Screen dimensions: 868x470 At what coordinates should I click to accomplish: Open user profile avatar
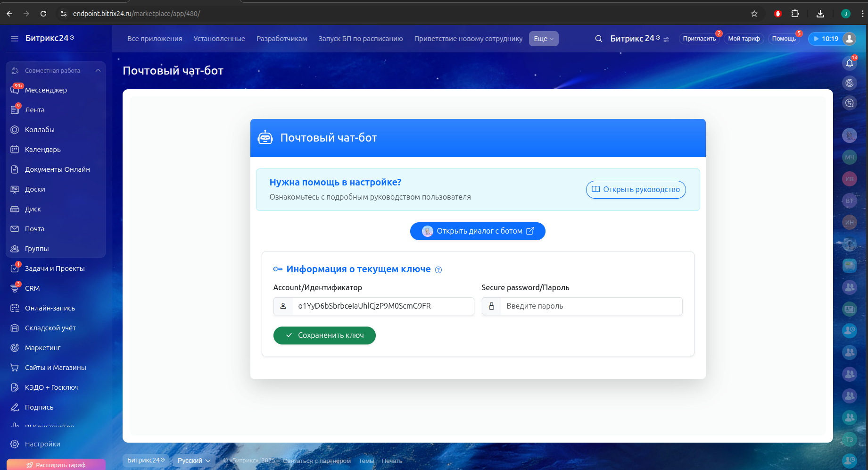click(x=849, y=39)
